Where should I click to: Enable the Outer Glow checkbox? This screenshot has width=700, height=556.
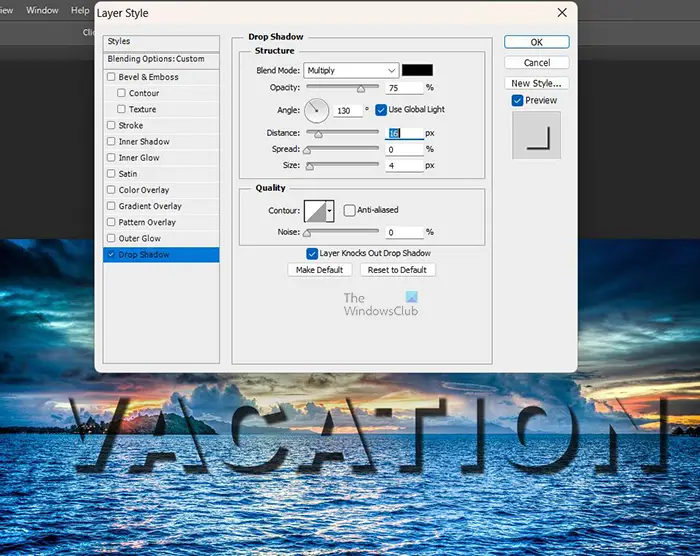point(111,238)
